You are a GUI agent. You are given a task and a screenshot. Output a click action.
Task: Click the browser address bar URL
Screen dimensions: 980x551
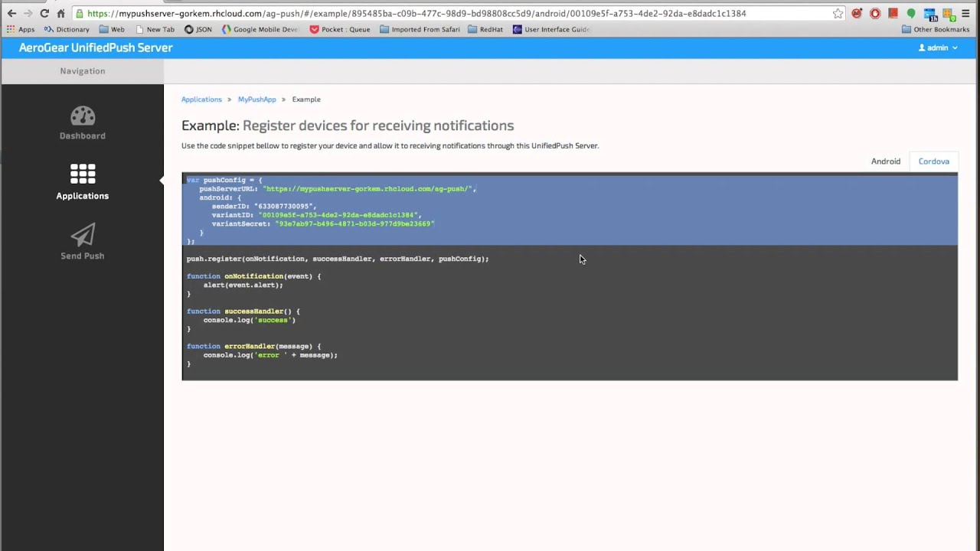click(416, 13)
